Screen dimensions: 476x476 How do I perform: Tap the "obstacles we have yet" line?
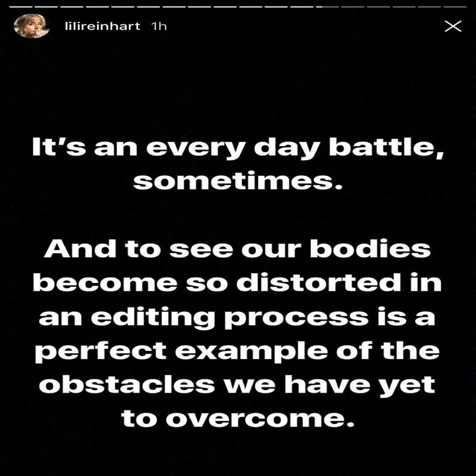(x=237, y=385)
